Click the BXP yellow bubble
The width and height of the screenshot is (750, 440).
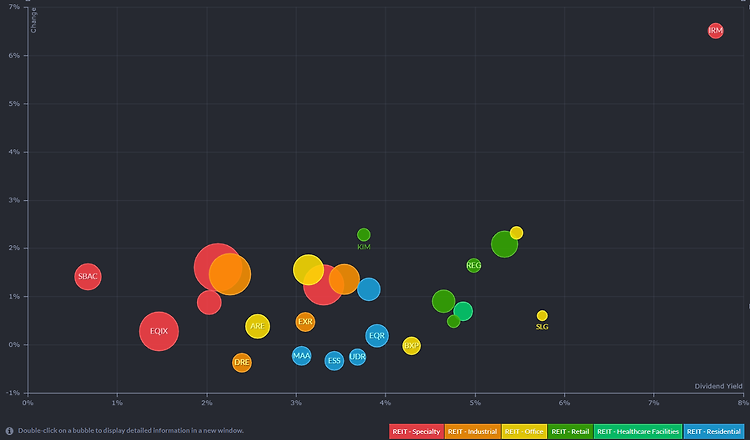411,345
